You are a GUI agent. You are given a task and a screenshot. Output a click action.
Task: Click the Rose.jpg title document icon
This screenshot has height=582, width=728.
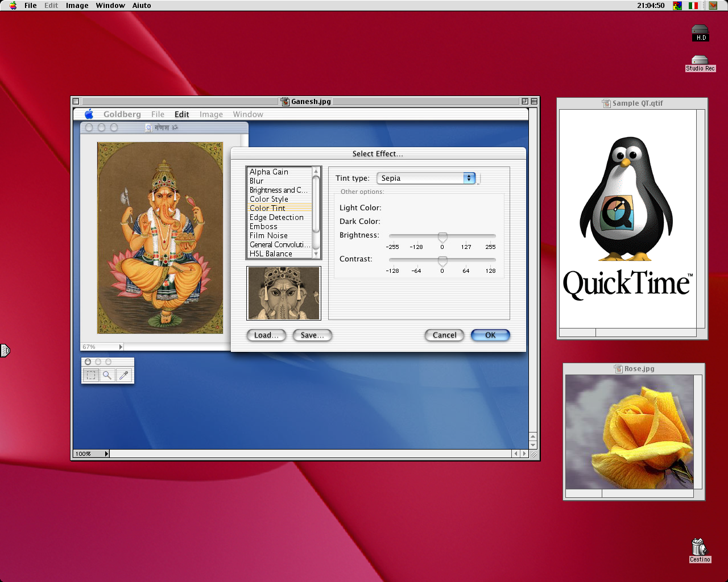point(618,369)
